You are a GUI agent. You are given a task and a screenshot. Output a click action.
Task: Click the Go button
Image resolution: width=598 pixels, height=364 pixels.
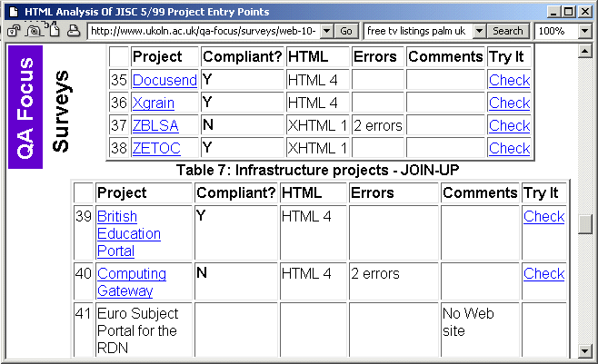tap(346, 31)
